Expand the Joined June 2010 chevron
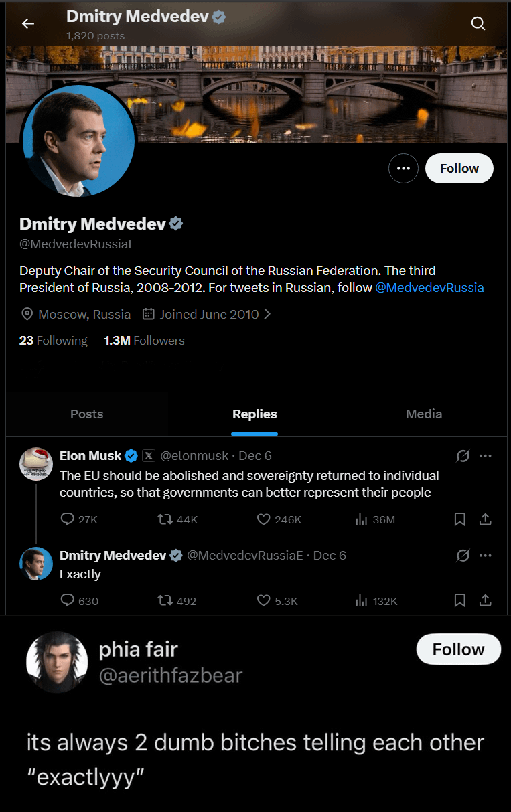The image size is (511, 812). click(x=267, y=314)
